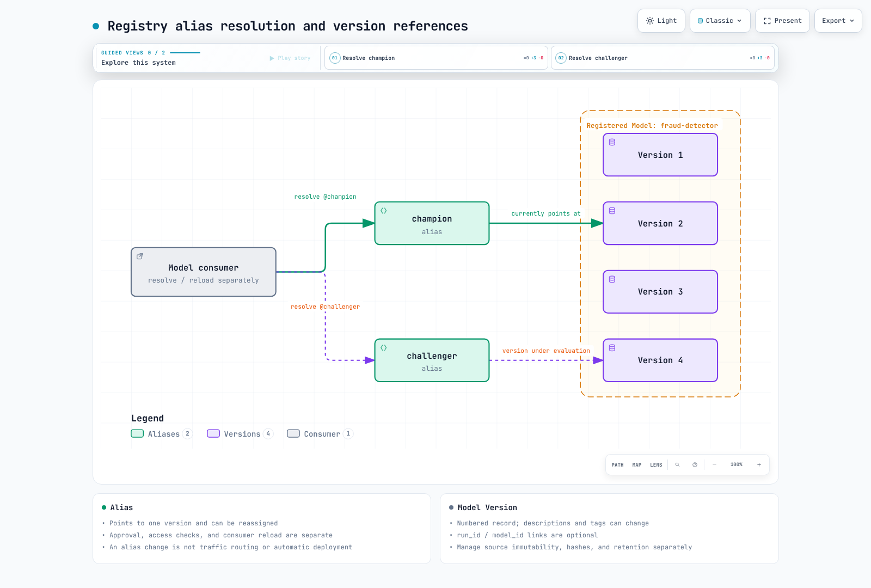
Task: Click the 'currently points at' edge label
Action: click(x=546, y=214)
